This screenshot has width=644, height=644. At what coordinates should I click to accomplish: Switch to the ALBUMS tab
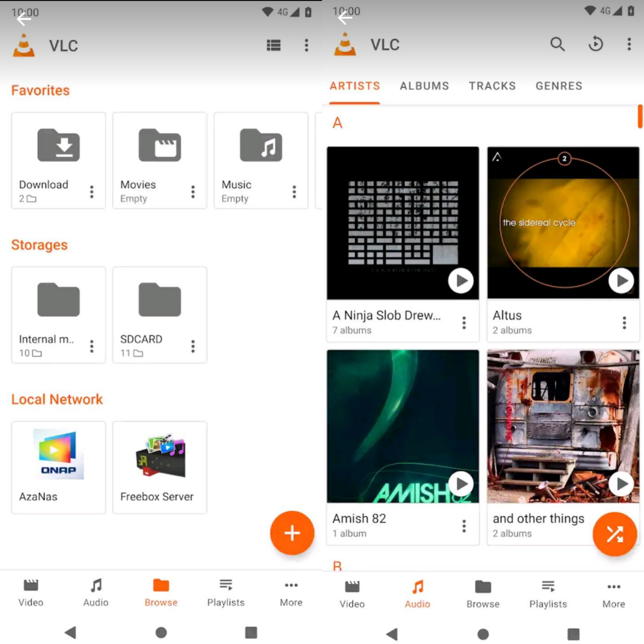coord(424,86)
